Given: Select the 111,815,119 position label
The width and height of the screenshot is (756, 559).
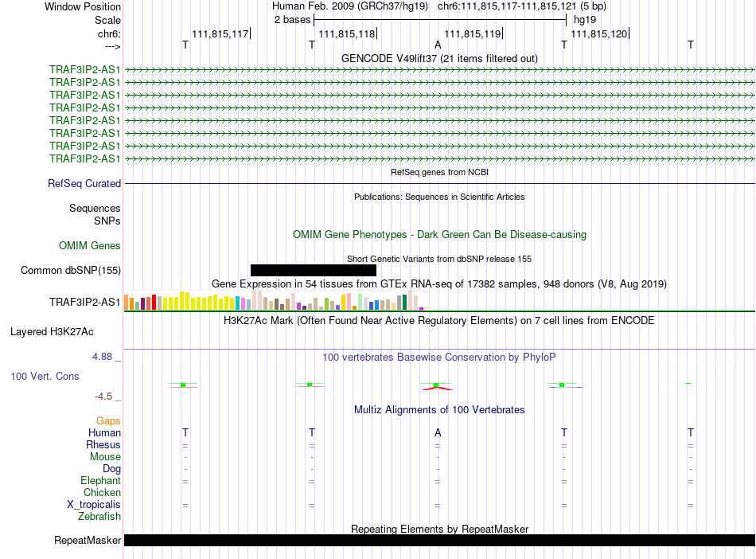Looking at the screenshot, I should tap(473, 33).
